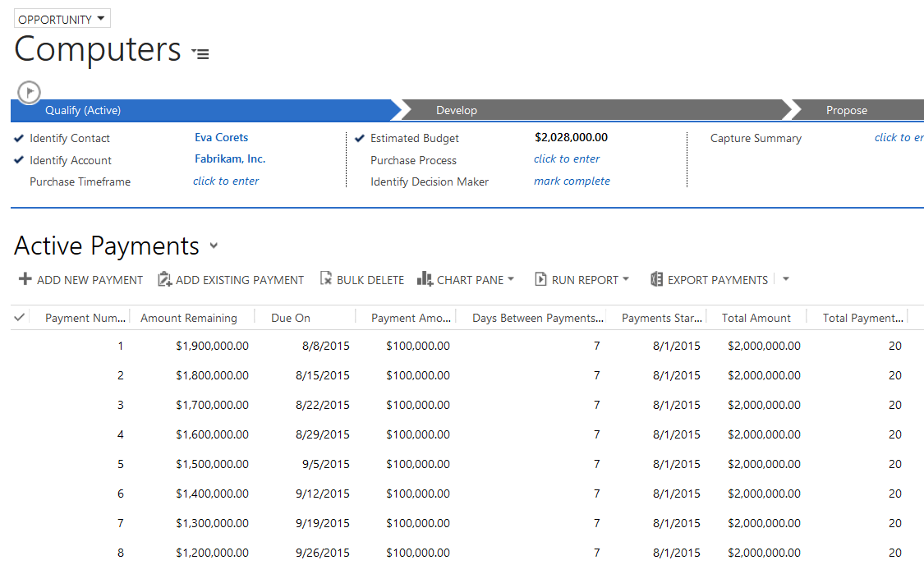
Task: Switch to the Develop stage
Action: tap(457, 109)
